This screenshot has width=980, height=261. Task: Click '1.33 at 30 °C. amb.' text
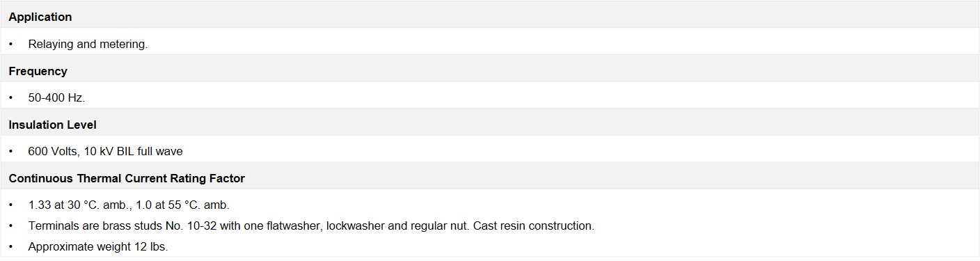(75, 205)
